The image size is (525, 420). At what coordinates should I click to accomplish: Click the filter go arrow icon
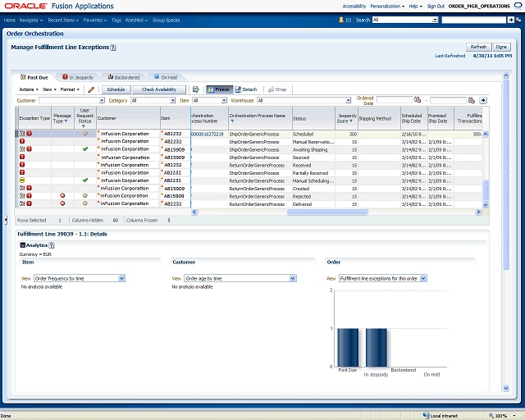[484, 100]
